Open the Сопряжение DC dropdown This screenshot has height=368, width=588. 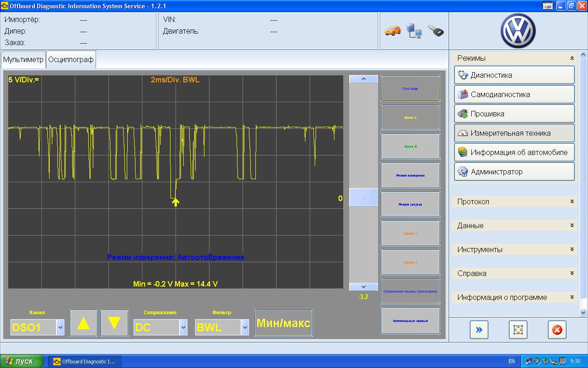click(x=183, y=328)
